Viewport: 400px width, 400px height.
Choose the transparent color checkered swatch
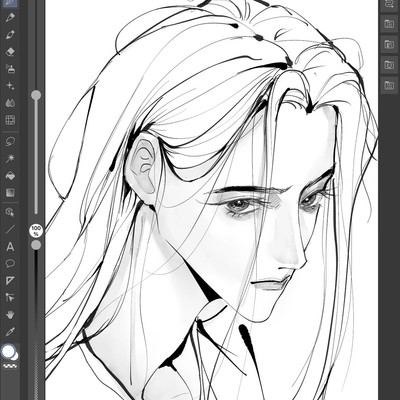pyautogui.click(x=10, y=365)
